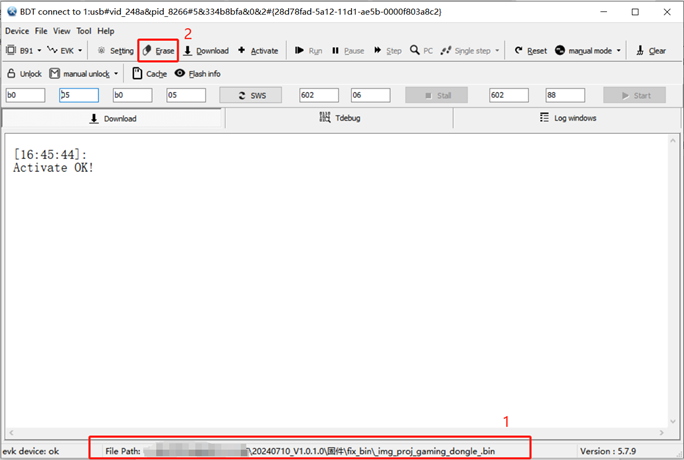
Task: Open the Help menu
Action: [x=106, y=31]
